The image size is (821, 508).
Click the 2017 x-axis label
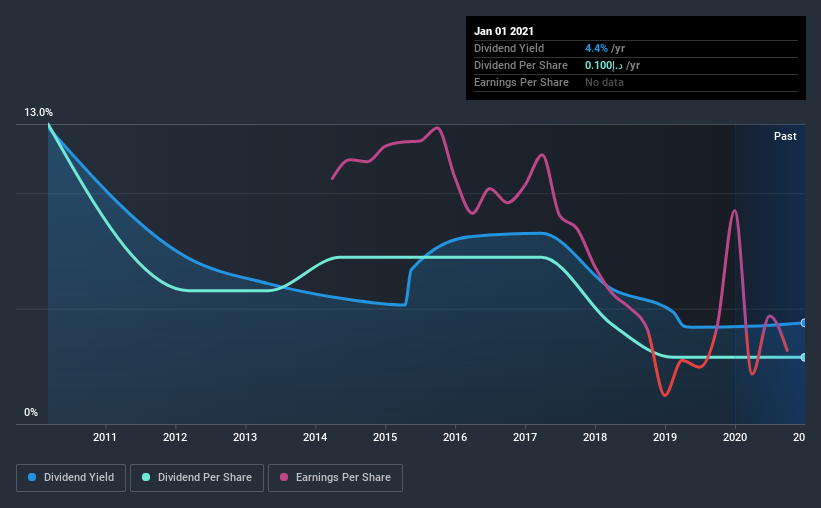click(x=525, y=437)
